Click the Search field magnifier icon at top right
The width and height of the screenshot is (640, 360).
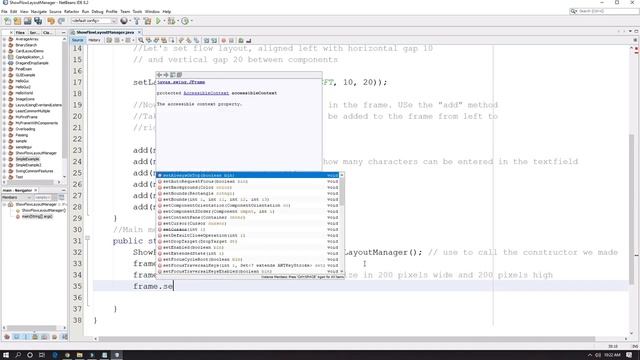tap(573, 11)
